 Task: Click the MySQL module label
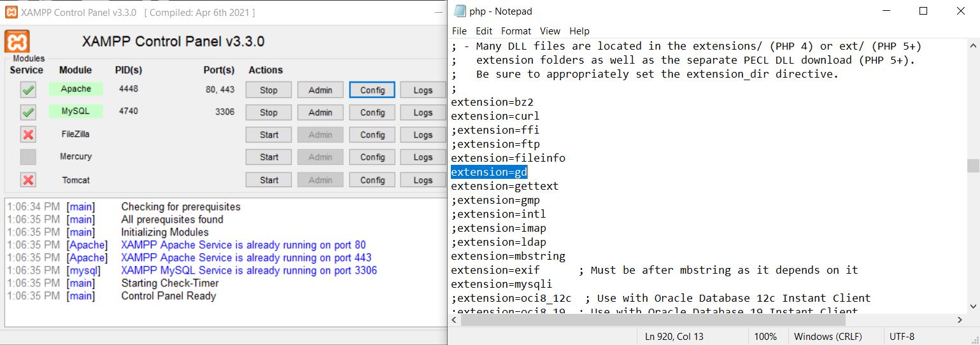pos(76,111)
